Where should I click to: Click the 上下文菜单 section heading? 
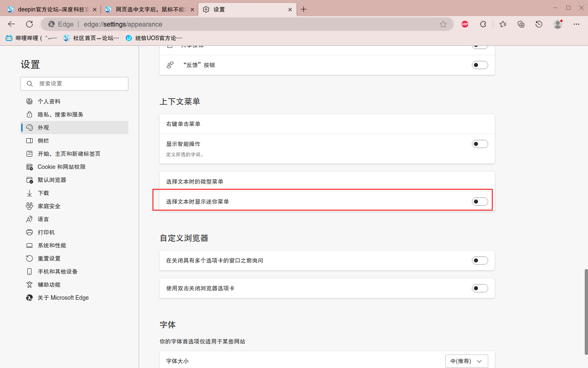tap(180, 101)
